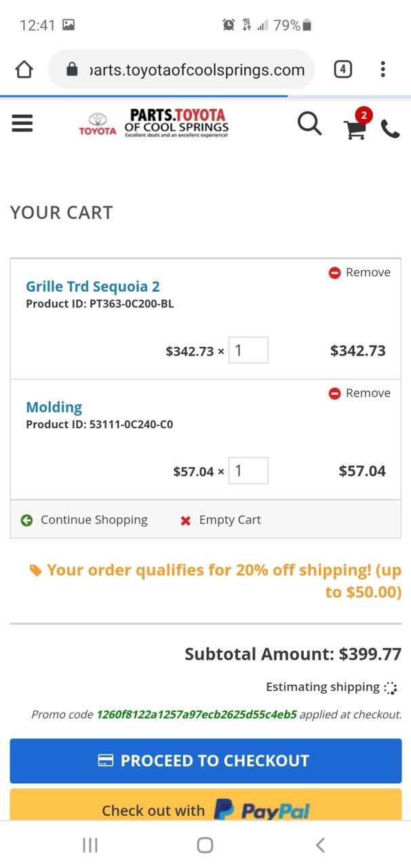Image resolution: width=411 pixels, height=868 pixels.
Task: Tap the search magnifier icon
Action: (309, 124)
